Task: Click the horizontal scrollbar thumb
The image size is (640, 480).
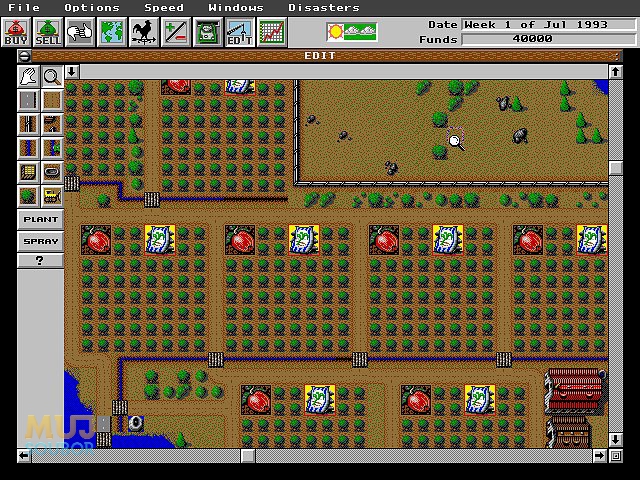Action: 248,456
